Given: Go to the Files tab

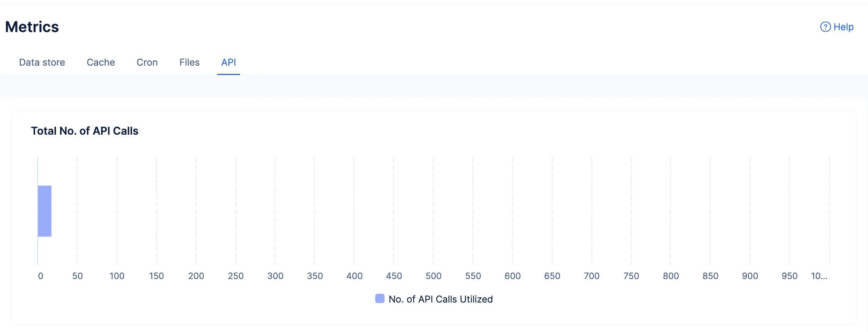Looking at the screenshot, I should (190, 62).
